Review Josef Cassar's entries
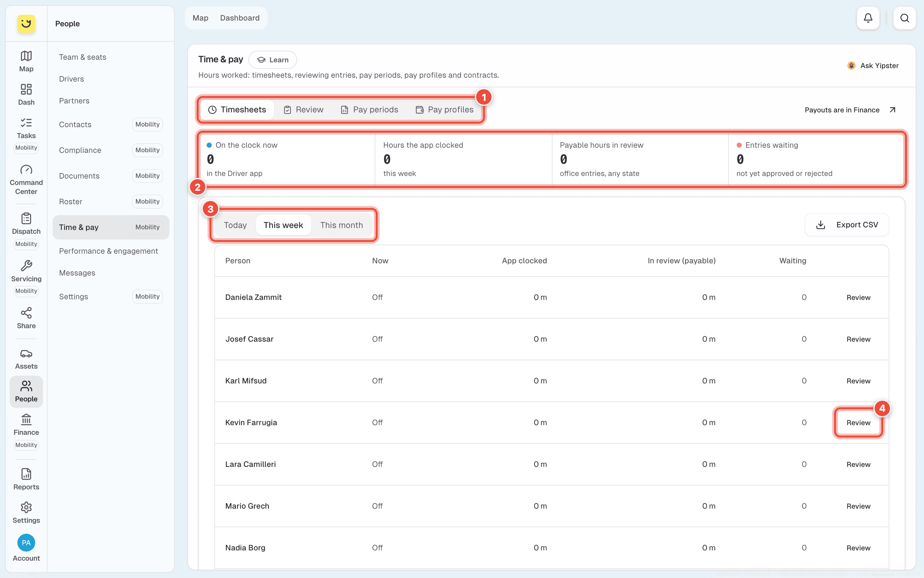This screenshot has height=578, width=924. tap(858, 339)
